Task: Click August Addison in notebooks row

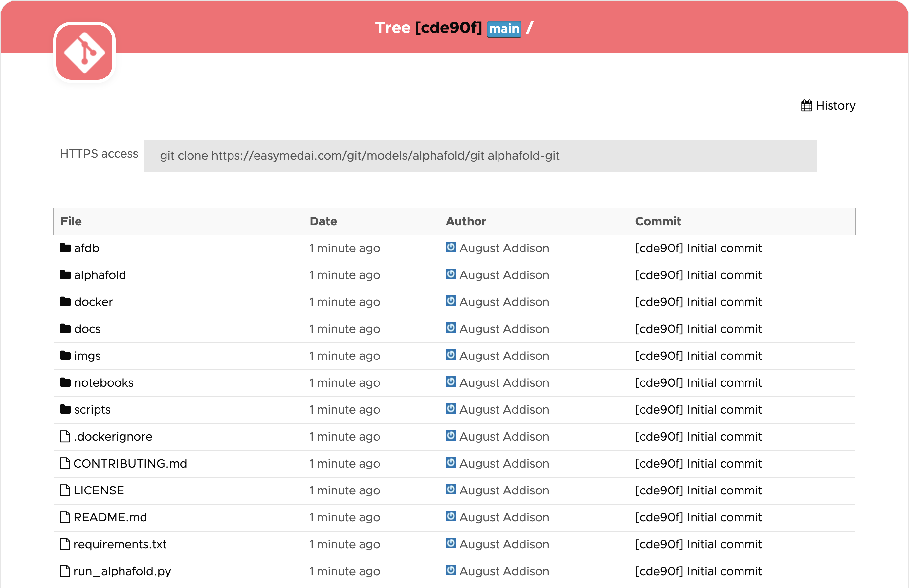Action: 504,382
